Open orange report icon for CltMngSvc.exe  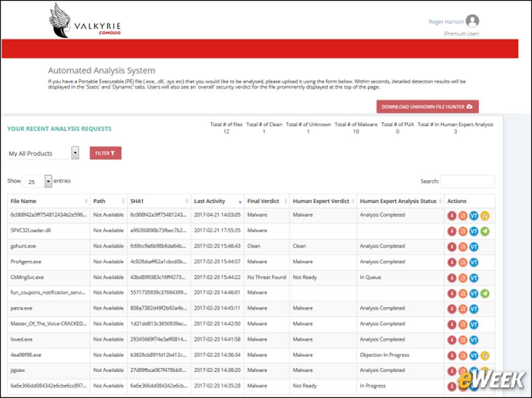click(x=463, y=278)
